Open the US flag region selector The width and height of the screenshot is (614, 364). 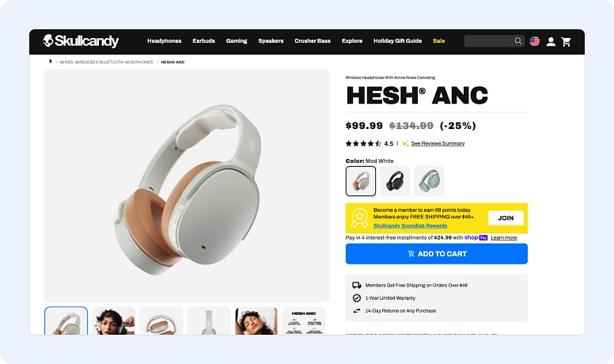(535, 41)
